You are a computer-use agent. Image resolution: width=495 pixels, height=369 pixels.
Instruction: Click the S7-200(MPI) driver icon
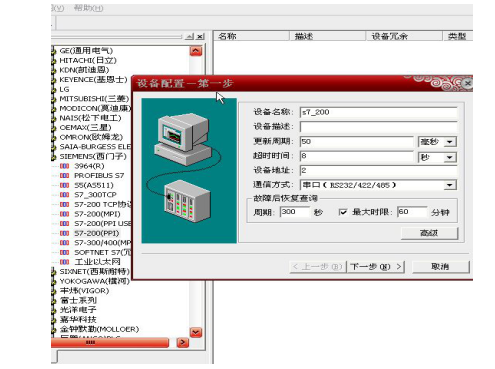[64, 214]
